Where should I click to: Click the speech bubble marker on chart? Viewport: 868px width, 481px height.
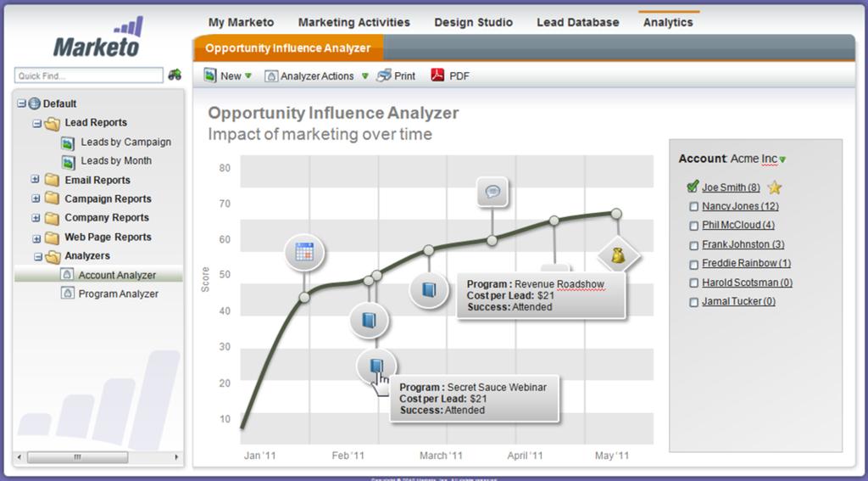492,192
